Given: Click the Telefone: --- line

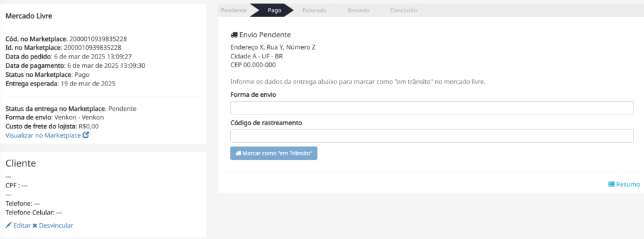Looking at the screenshot, I should click(x=23, y=204).
